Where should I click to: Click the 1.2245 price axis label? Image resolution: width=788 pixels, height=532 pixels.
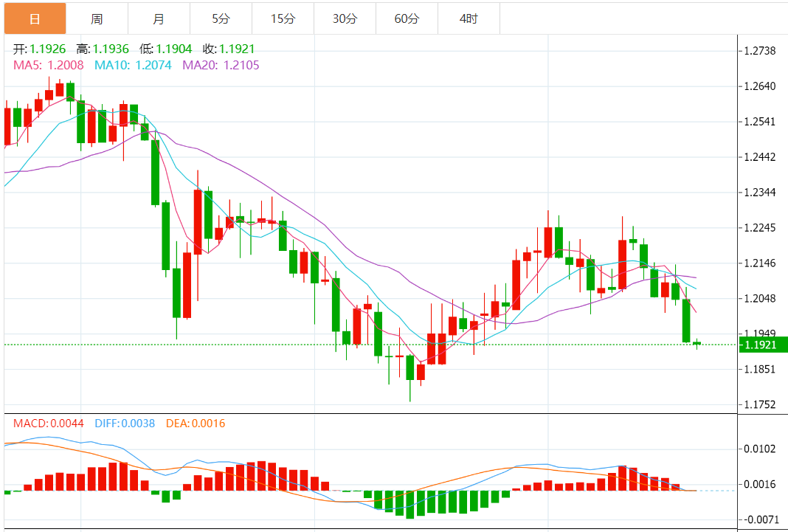coord(760,227)
